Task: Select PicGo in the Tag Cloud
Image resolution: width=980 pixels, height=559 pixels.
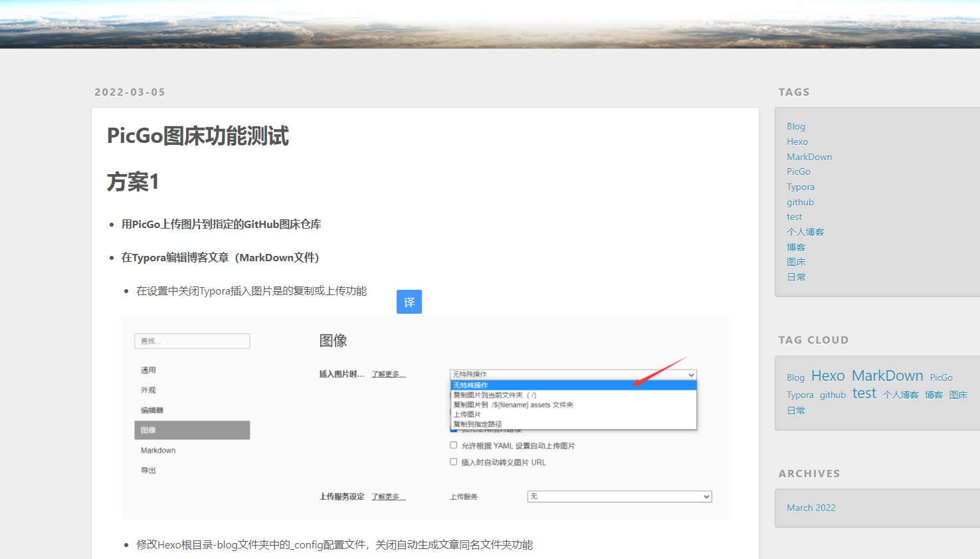Action: tap(941, 378)
